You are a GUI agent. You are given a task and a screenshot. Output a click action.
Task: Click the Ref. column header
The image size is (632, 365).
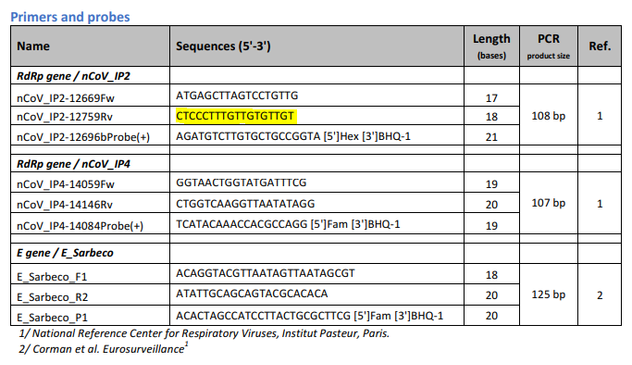pyautogui.click(x=600, y=46)
